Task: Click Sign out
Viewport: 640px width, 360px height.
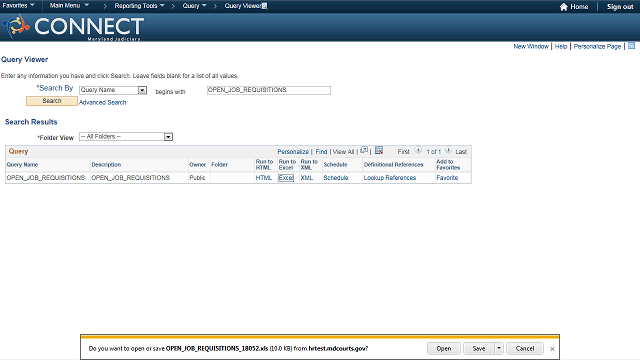Action: coord(620,7)
